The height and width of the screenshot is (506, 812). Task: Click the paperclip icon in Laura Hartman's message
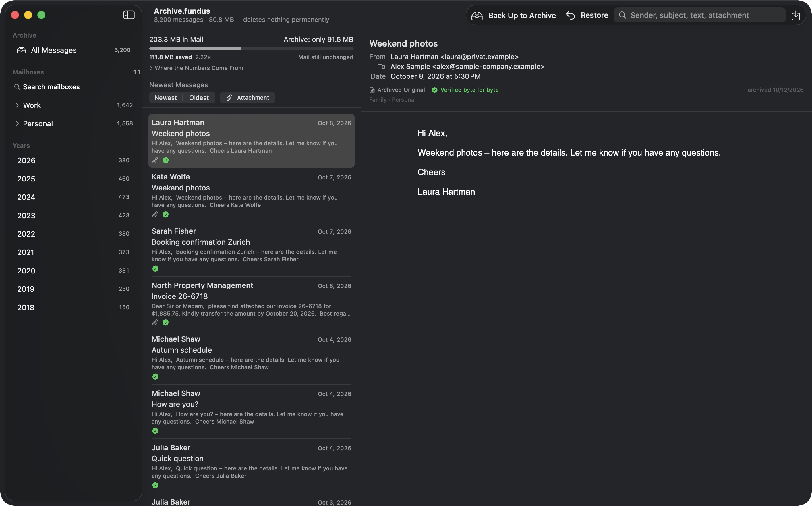point(155,160)
